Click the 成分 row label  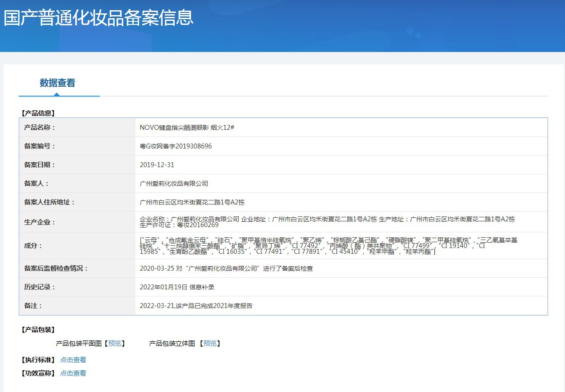(33, 246)
